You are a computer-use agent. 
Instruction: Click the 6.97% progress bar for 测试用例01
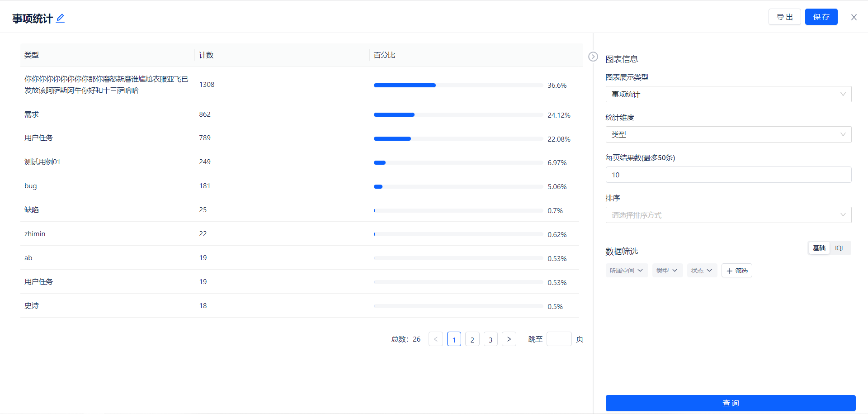(x=458, y=162)
